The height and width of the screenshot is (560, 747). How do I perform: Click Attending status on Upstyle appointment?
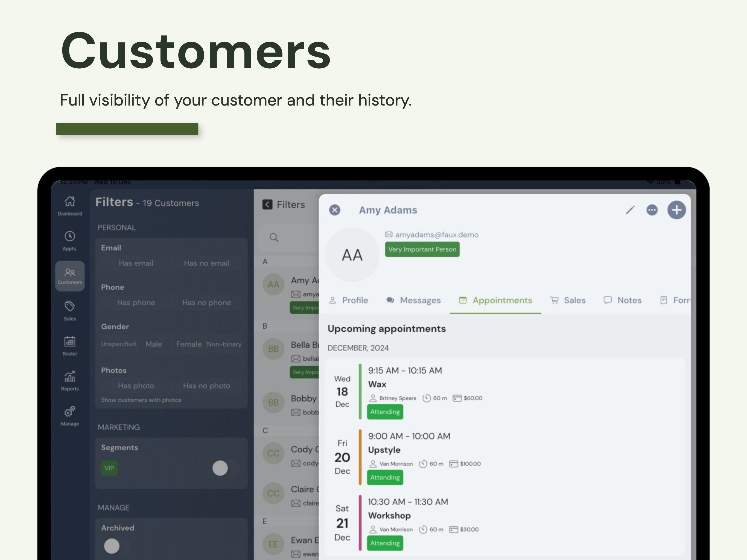(385, 477)
